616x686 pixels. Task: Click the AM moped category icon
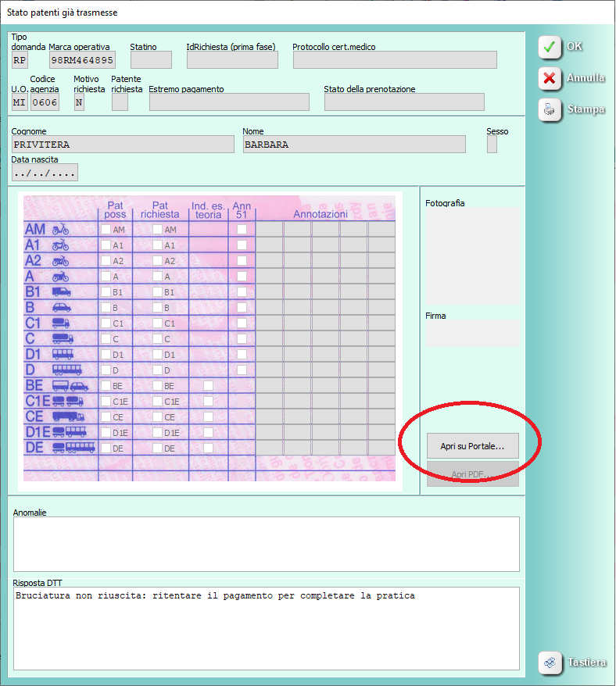click(60, 230)
